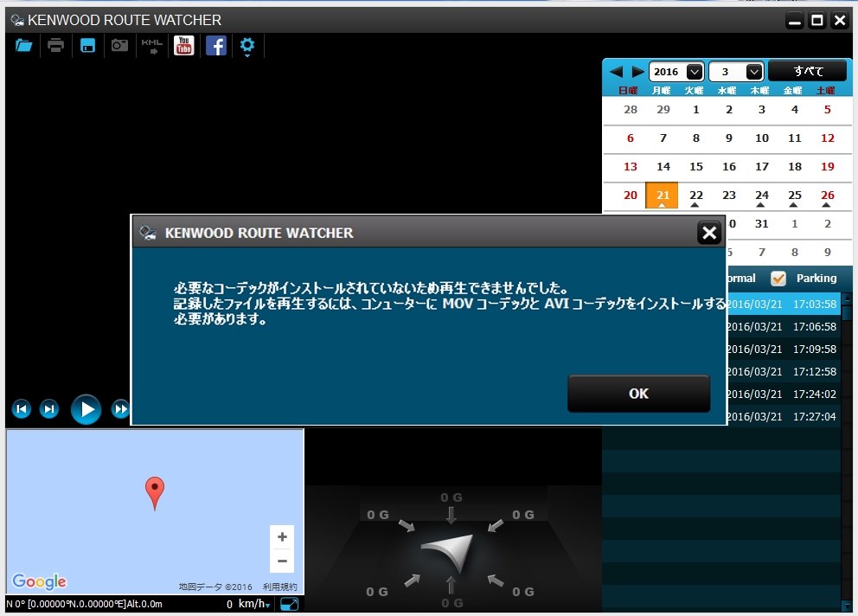This screenshot has width=858, height=616.
Task: Zoom out on Google map
Action: coord(282,561)
